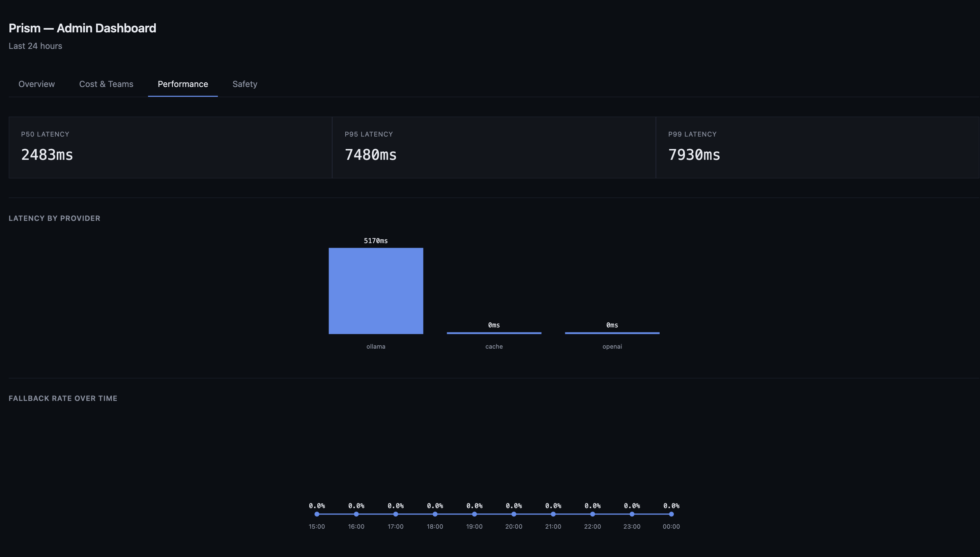This screenshot has width=980, height=557.
Task: Open the Cost & Teams tab
Action: point(106,84)
